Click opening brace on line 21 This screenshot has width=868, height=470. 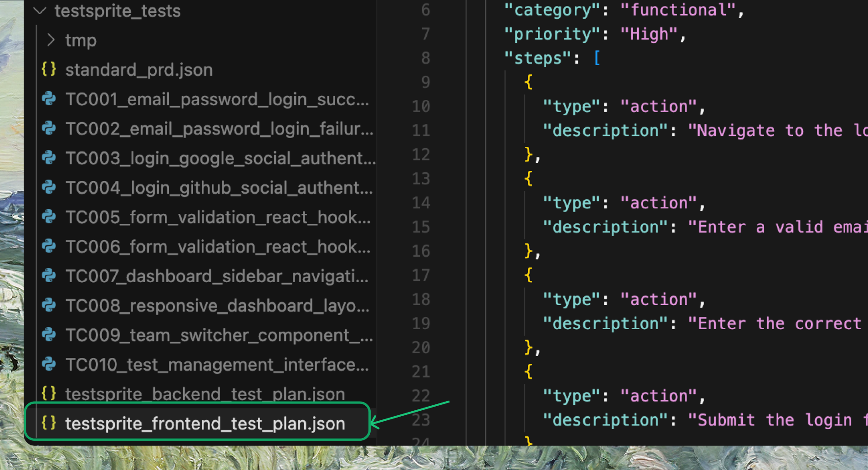tap(528, 372)
